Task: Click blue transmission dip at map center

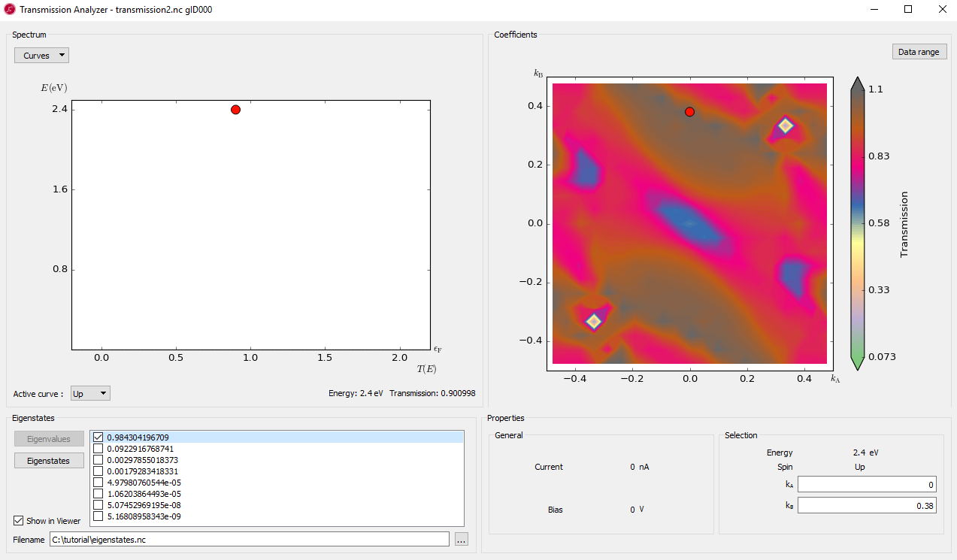Action: click(689, 223)
